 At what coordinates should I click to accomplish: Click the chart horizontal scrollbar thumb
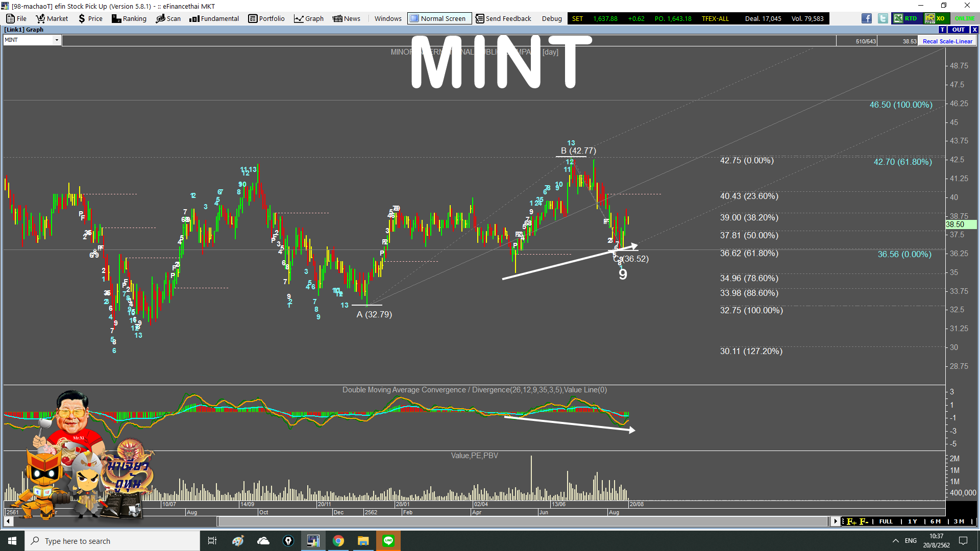click(x=522, y=521)
